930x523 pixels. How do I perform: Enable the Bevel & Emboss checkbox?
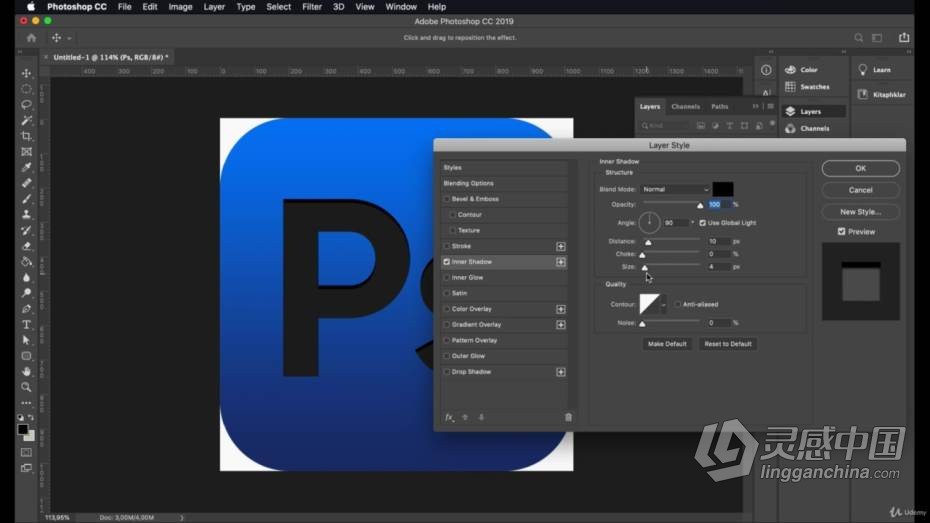447,199
